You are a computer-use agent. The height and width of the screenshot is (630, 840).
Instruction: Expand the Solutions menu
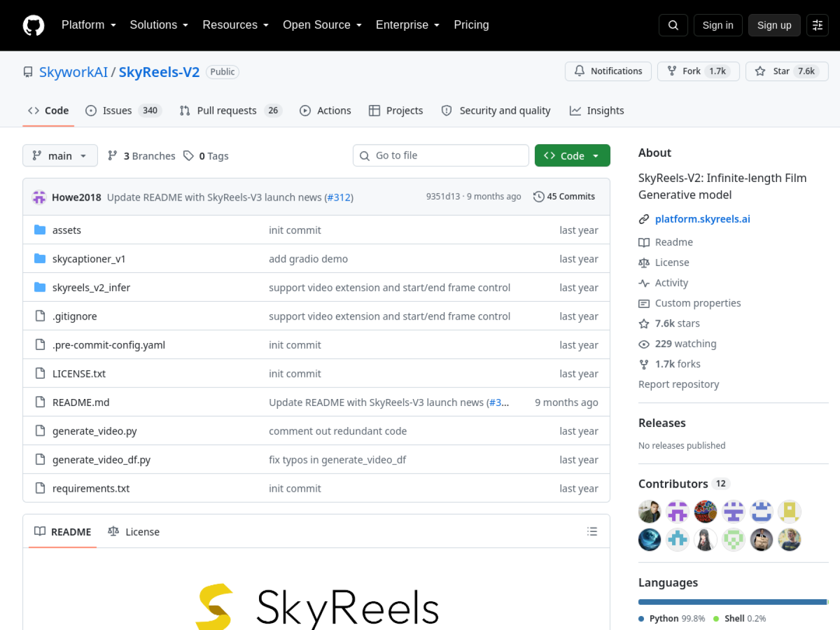[159, 25]
